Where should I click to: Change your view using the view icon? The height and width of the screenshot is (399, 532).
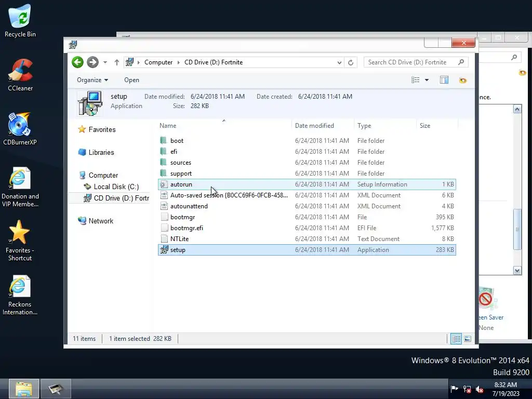click(415, 80)
